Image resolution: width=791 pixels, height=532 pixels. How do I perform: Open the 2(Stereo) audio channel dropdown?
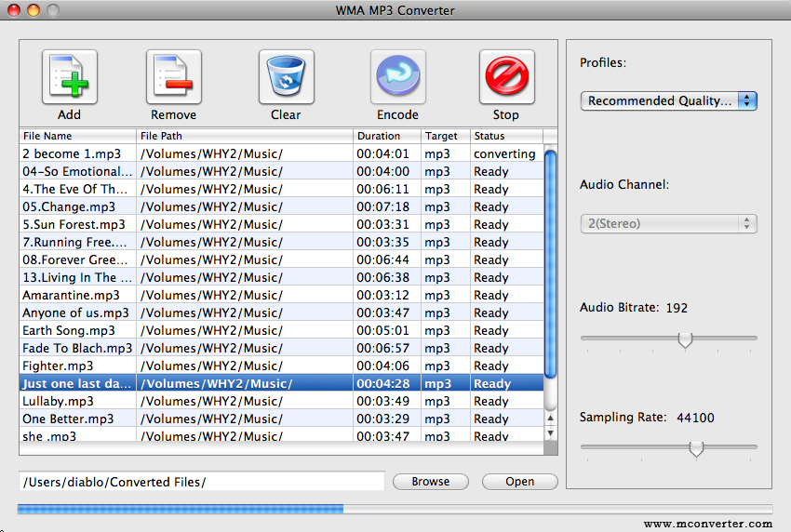pos(668,223)
